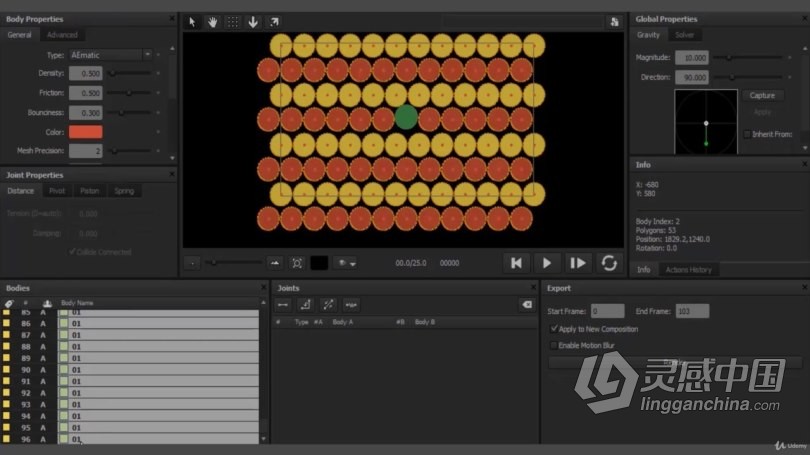Rewind to first frame

click(x=516, y=263)
